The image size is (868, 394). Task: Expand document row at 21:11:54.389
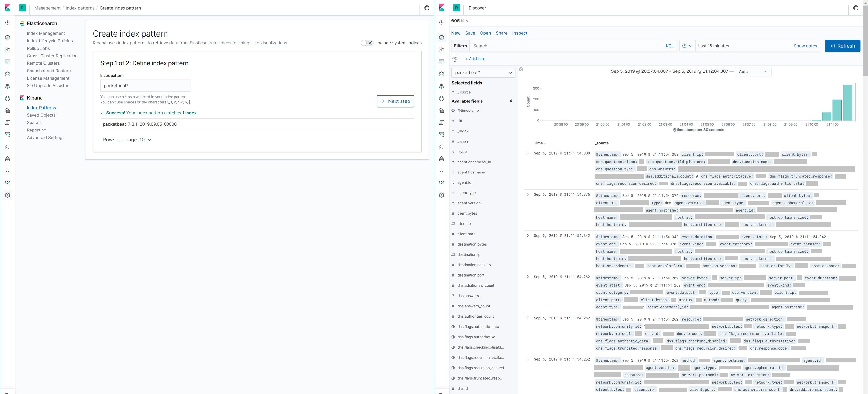click(x=528, y=153)
